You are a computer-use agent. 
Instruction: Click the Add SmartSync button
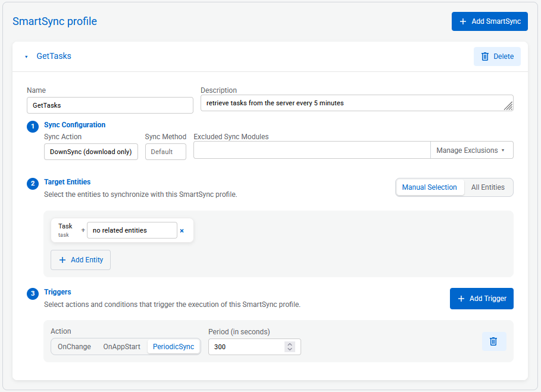489,21
